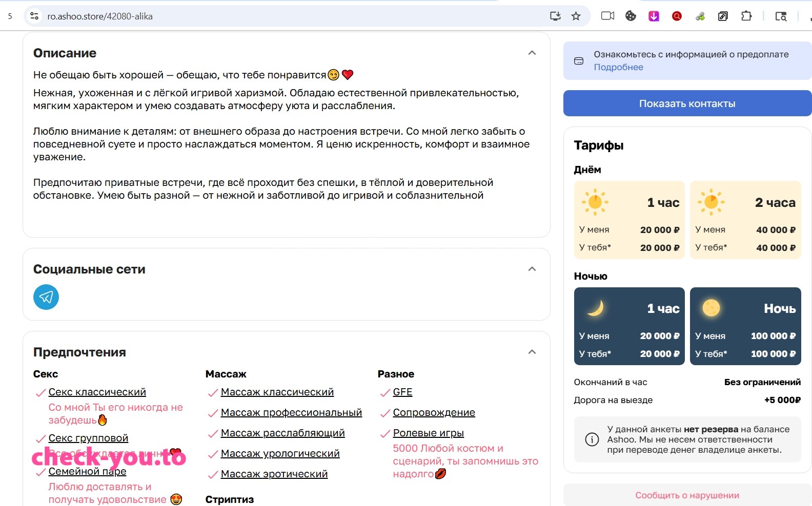The width and height of the screenshot is (812, 506).
Task: Open the pink download extension icon
Action: [x=654, y=16]
